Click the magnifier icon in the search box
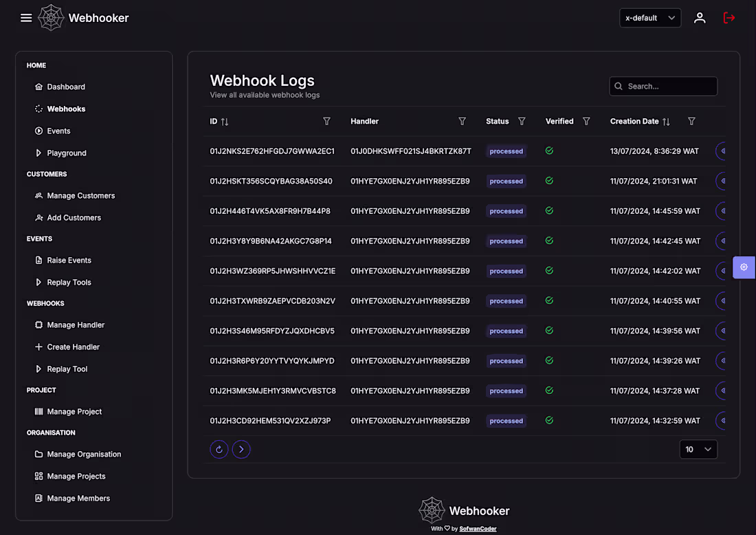Screen dimensions: 756x535 click(619, 86)
